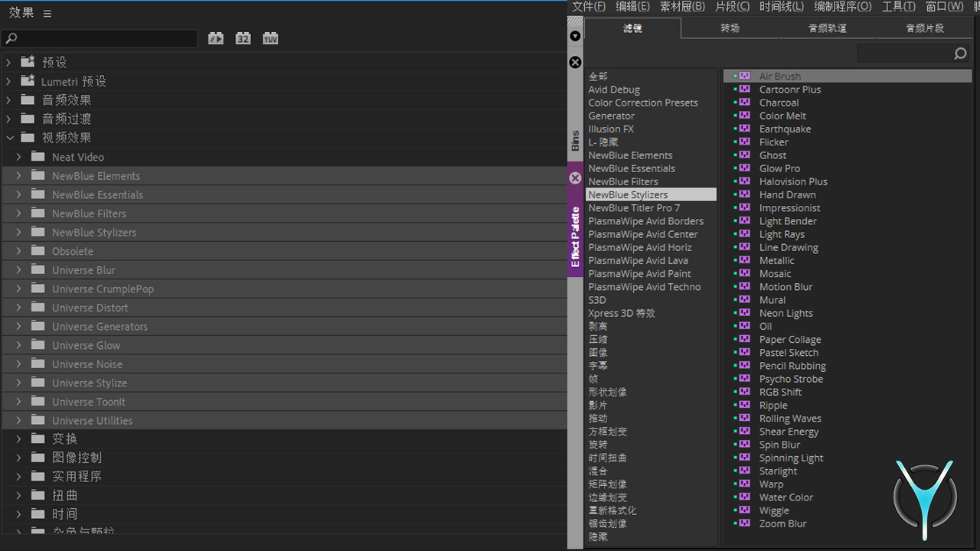This screenshot has height=551, width=980.
Task: Click the Pencil Rubbing effect icon
Action: [x=744, y=365]
